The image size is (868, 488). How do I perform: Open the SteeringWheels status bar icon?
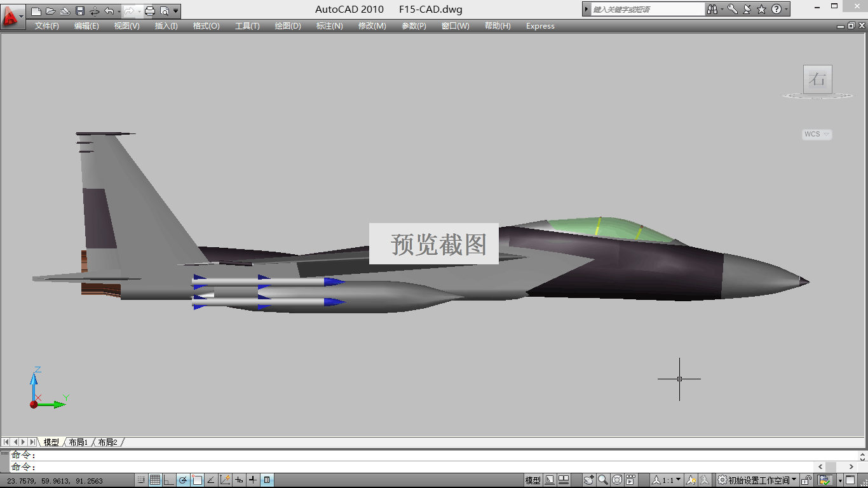(x=617, y=480)
